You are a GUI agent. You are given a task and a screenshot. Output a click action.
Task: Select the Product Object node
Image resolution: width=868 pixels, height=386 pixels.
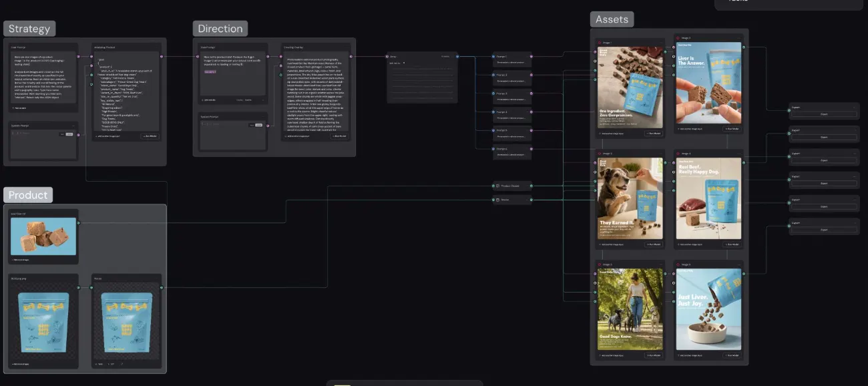[x=512, y=186]
